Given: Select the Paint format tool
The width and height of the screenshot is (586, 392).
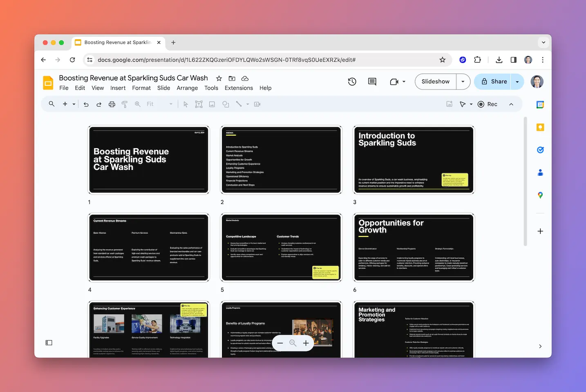Looking at the screenshot, I should [x=125, y=104].
